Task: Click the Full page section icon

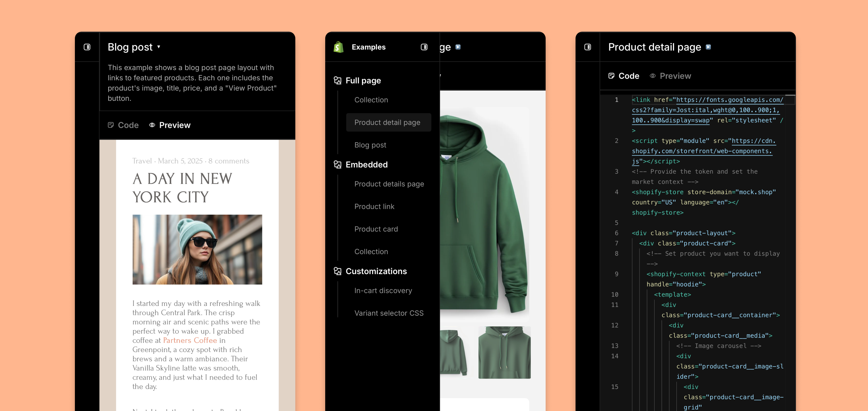Action: 337,80
